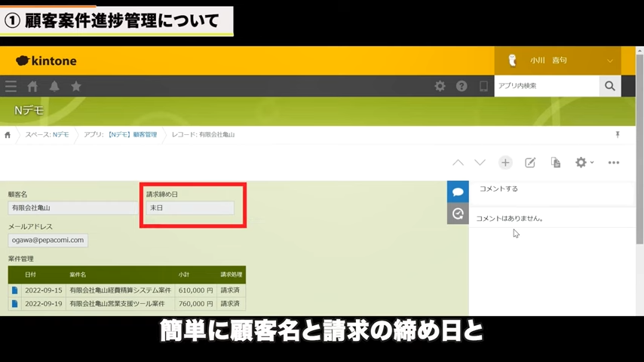Click the 760,000 円 subtotal cell
Image resolution: width=644 pixels, height=362 pixels.
point(195,304)
